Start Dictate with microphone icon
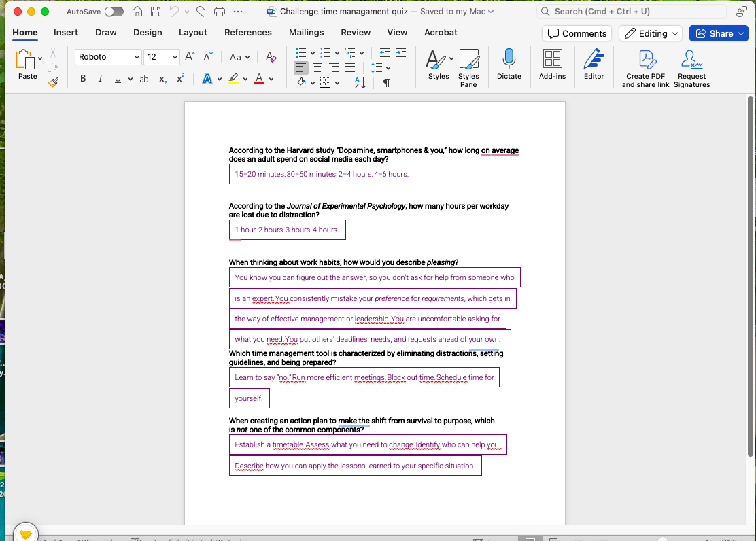 [509, 64]
